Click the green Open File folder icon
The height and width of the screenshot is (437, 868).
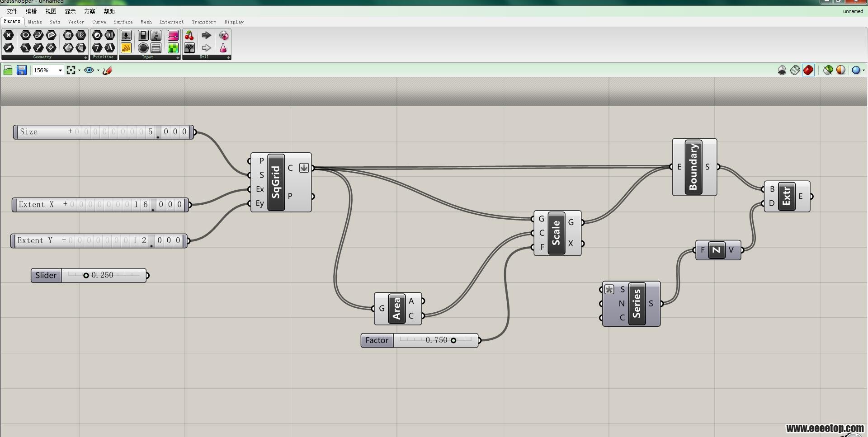tap(8, 70)
